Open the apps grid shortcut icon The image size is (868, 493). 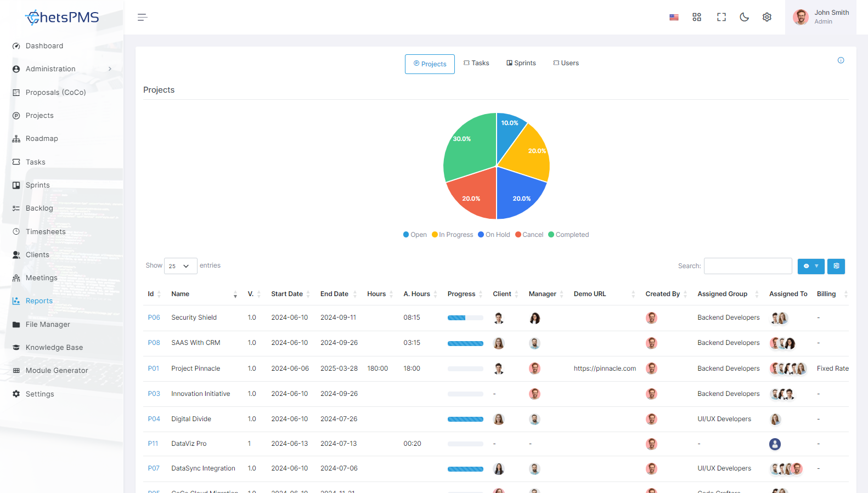[697, 18]
